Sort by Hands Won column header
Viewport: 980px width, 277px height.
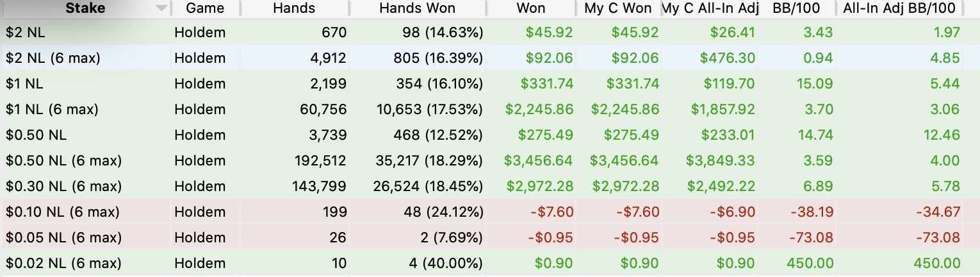pyautogui.click(x=418, y=9)
